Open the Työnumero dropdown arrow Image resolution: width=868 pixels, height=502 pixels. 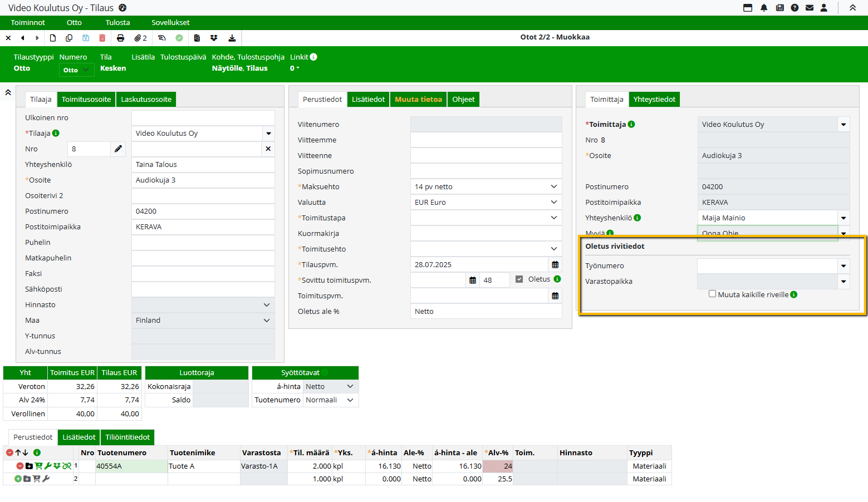(x=844, y=266)
